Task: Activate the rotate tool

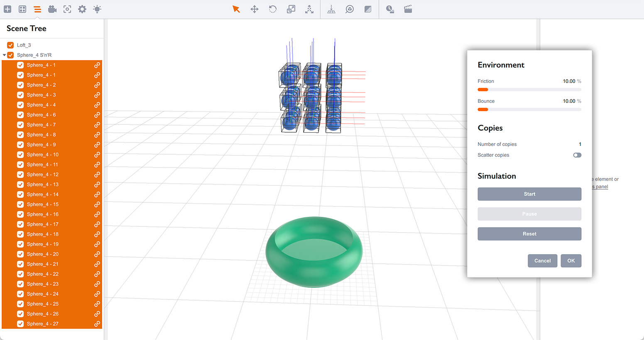Action: click(x=272, y=9)
